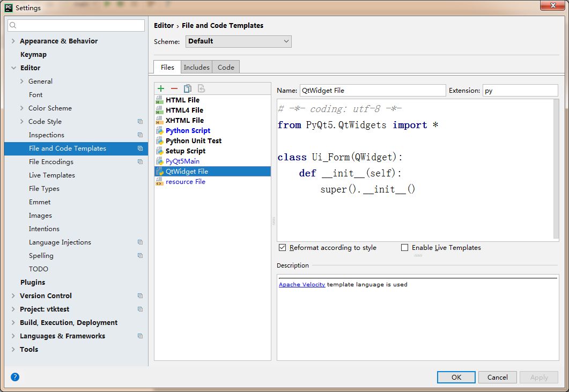The width and height of the screenshot is (569, 392).
Task: Click the HTML4 File template icon
Action: (159, 110)
